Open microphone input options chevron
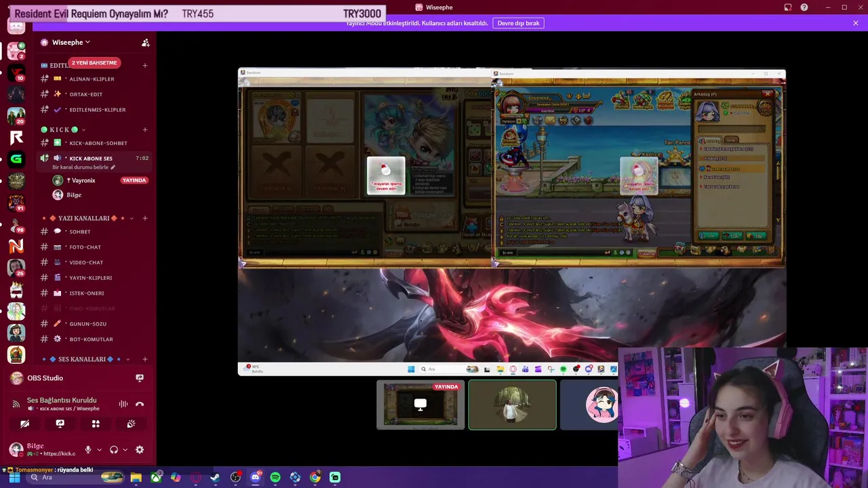This screenshot has width=868, height=488. tap(99, 449)
